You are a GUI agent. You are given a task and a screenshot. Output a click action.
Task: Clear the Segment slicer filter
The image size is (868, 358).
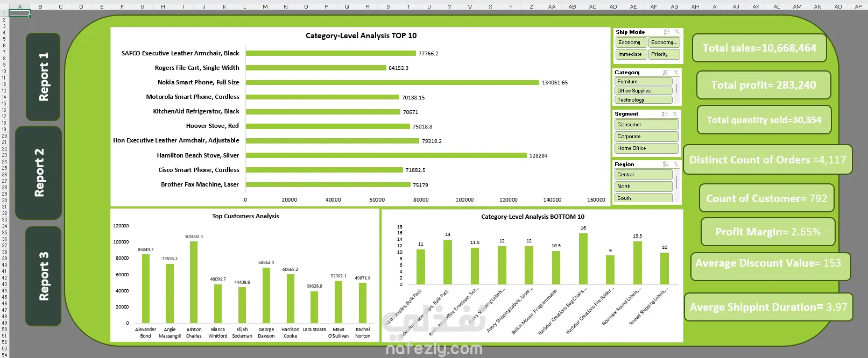pyautogui.click(x=675, y=114)
